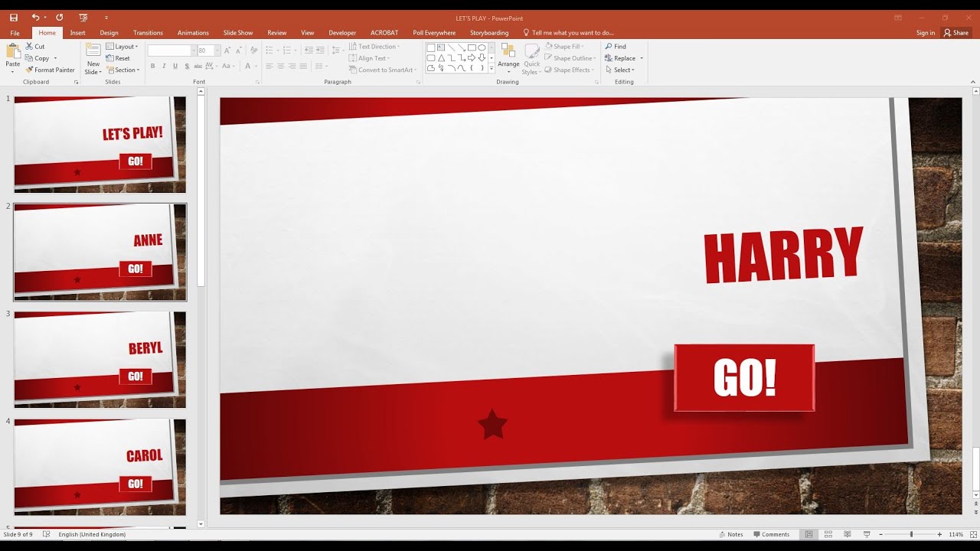The width and height of the screenshot is (980, 551).
Task: Toggle Italic formatting
Action: 164,67
